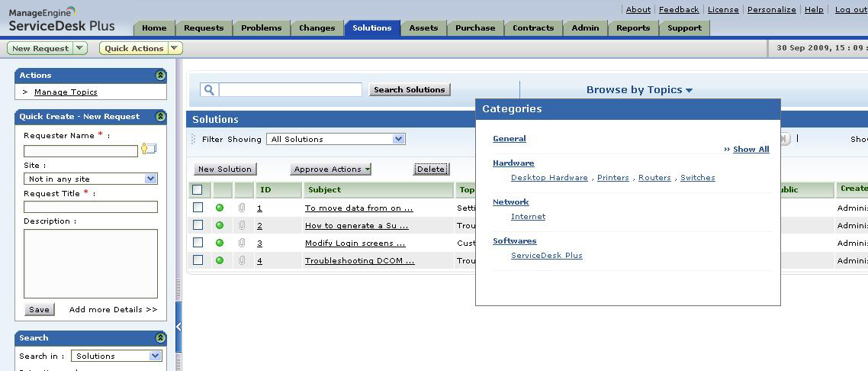Screen dimensions: 868x371
Task: Open the Quick Actions dropdown arrow
Action: pos(175,48)
